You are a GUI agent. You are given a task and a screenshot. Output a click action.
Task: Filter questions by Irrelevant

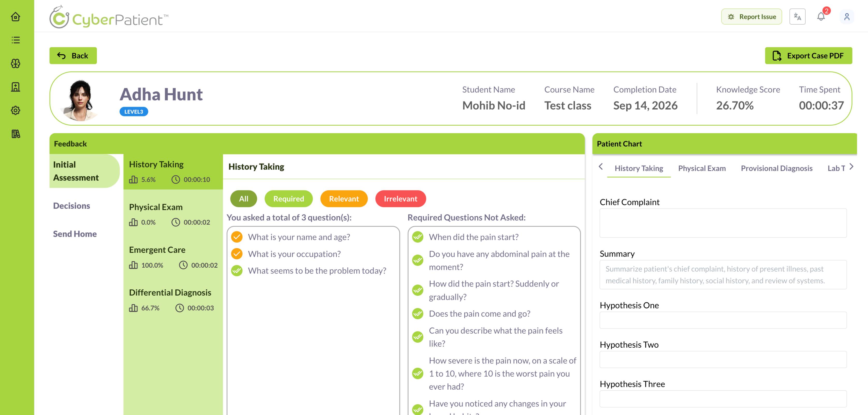click(x=400, y=199)
